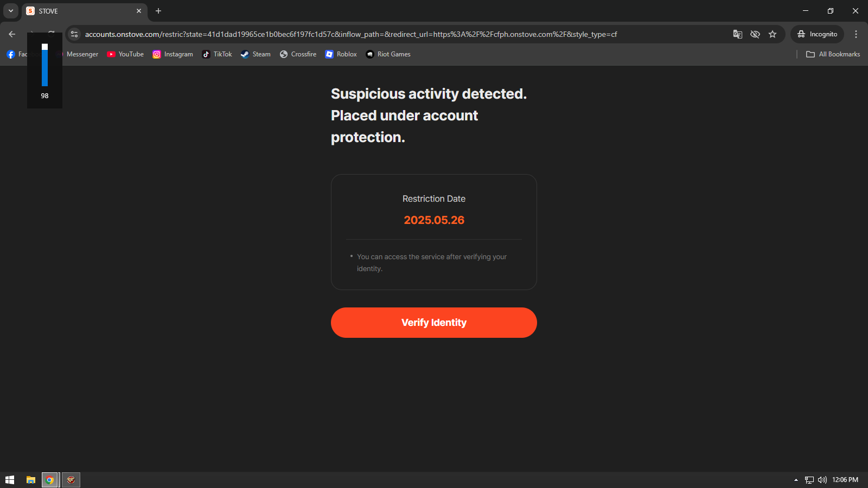Expand the tab search dropdown arrow
This screenshot has width=868, height=488.
coord(10,11)
